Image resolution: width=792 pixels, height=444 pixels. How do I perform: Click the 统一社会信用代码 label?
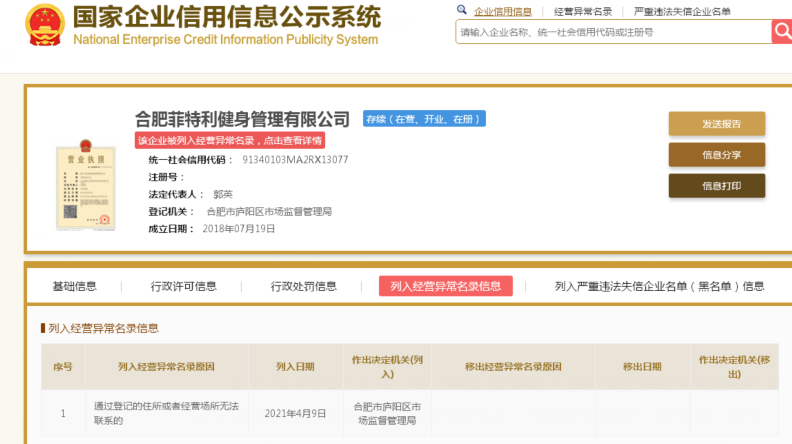pyautogui.click(x=191, y=160)
